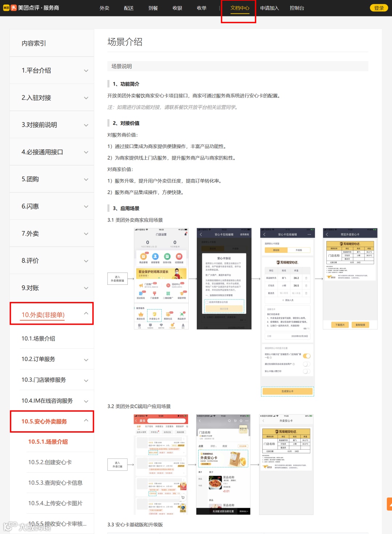392x534 pixels.
Task: Expand 6.闪惠 section chevron
Action: click(86, 206)
